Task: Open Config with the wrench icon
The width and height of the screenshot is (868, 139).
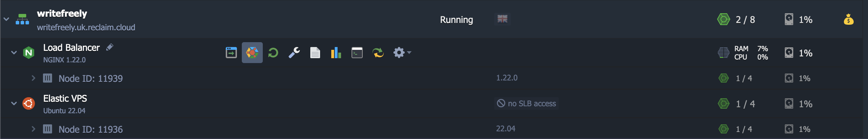Action: [x=294, y=53]
